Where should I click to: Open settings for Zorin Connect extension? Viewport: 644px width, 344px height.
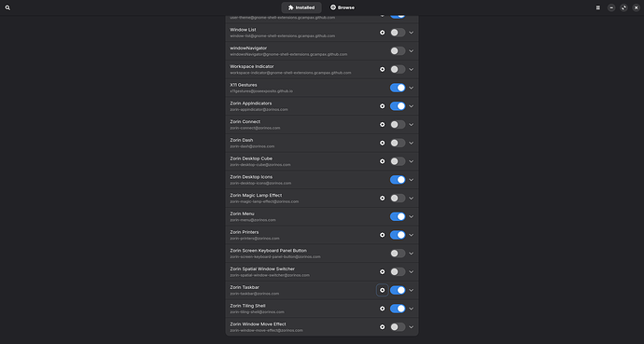(382, 125)
